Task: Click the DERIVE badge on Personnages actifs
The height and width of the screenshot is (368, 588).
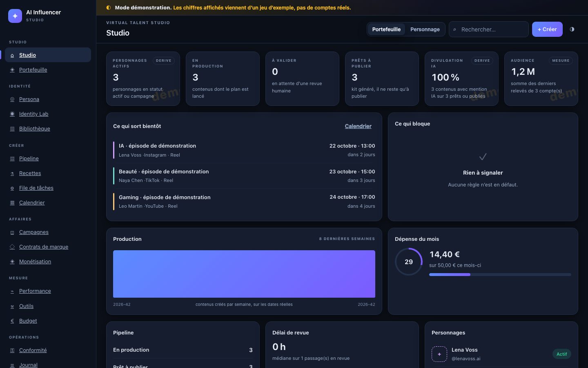Action: (x=163, y=61)
